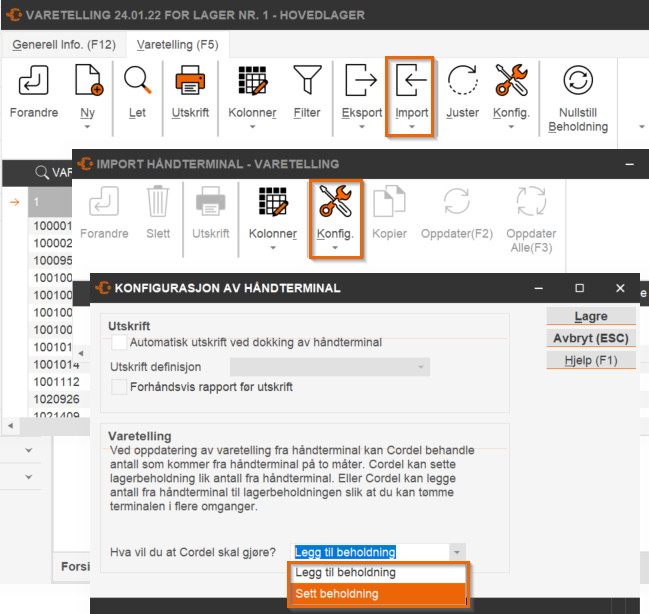Click the Kopier copy icon
The image size is (649, 614).
[x=389, y=201]
